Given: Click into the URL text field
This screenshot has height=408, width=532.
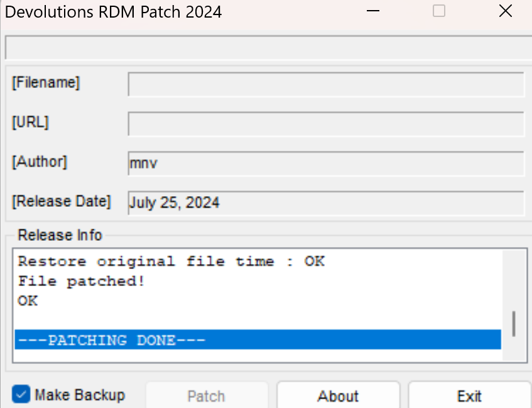Looking at the screenshot, I should [325, 124].
